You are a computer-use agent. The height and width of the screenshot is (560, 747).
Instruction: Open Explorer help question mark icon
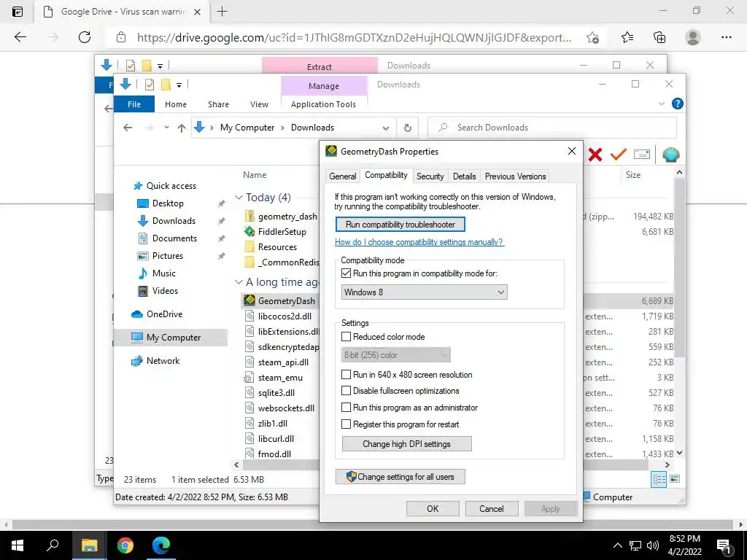coord(677,104)
